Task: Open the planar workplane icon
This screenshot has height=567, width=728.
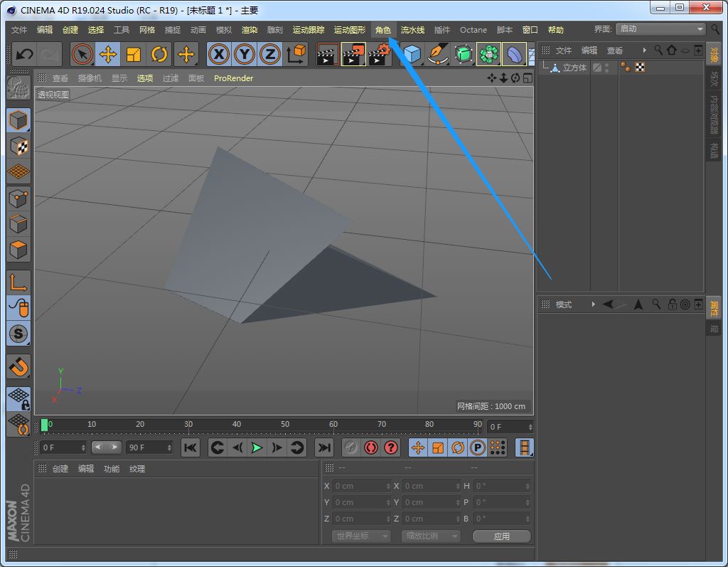Action: tap(18, 424)
